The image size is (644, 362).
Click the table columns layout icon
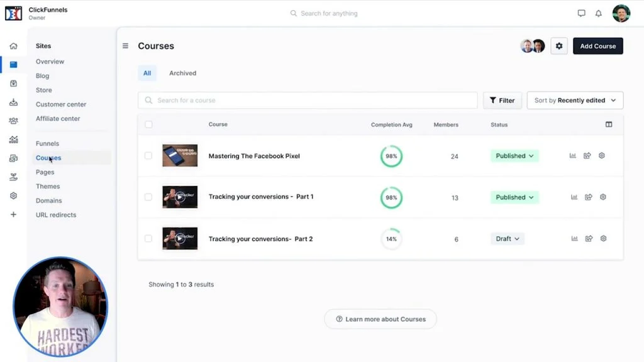click(608, 124)
